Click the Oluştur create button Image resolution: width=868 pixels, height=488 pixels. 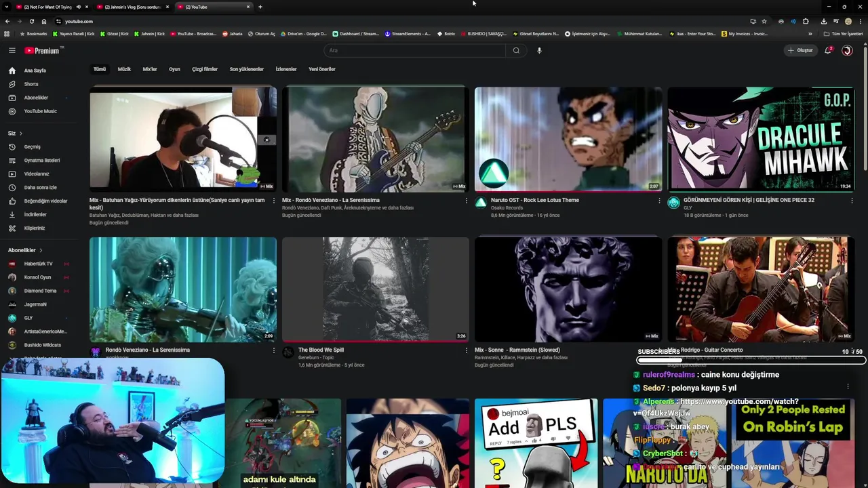click(x=800, y=50)
